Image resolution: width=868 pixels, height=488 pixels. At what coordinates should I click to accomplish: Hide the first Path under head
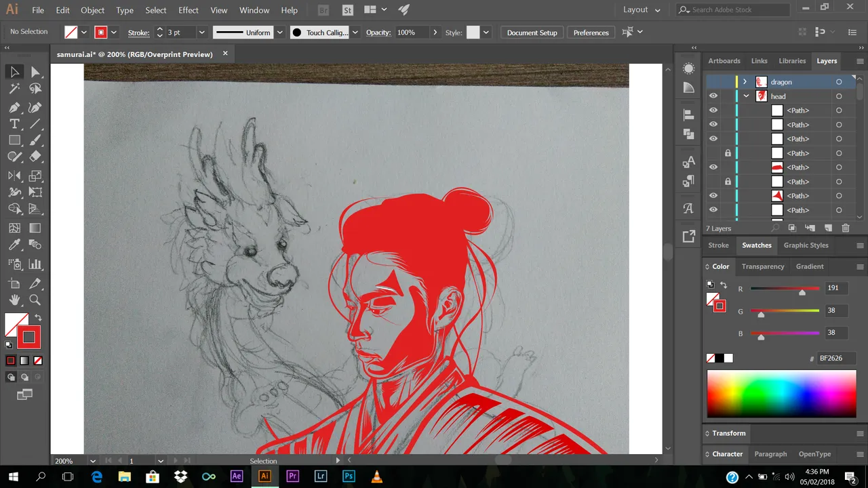click(x=713, y=110)
